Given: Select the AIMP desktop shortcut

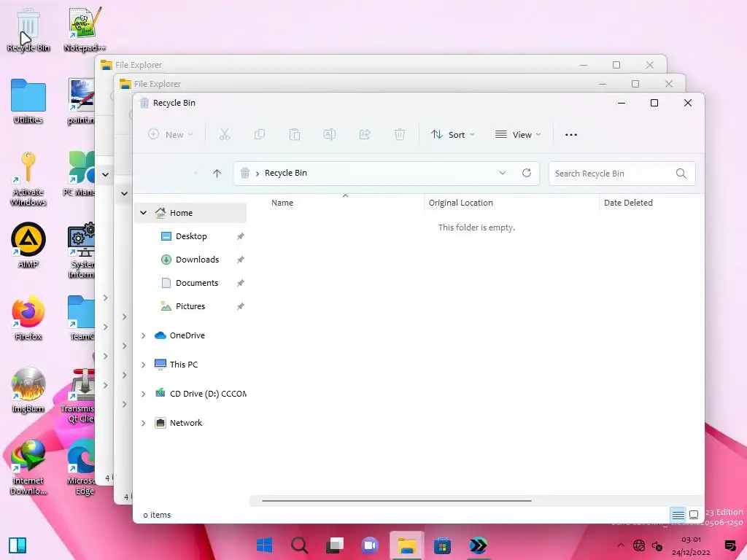Looking at the screenshot, I should coord(28,245).
